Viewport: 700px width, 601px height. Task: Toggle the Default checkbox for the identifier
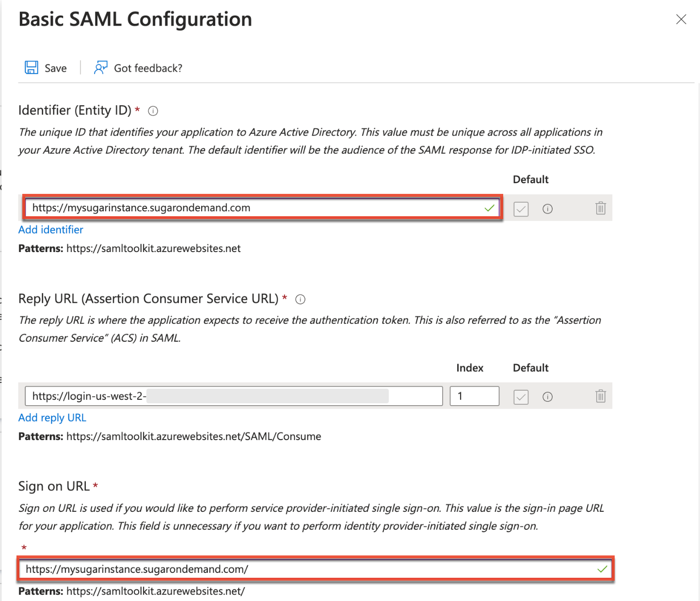tap(520, 208)
